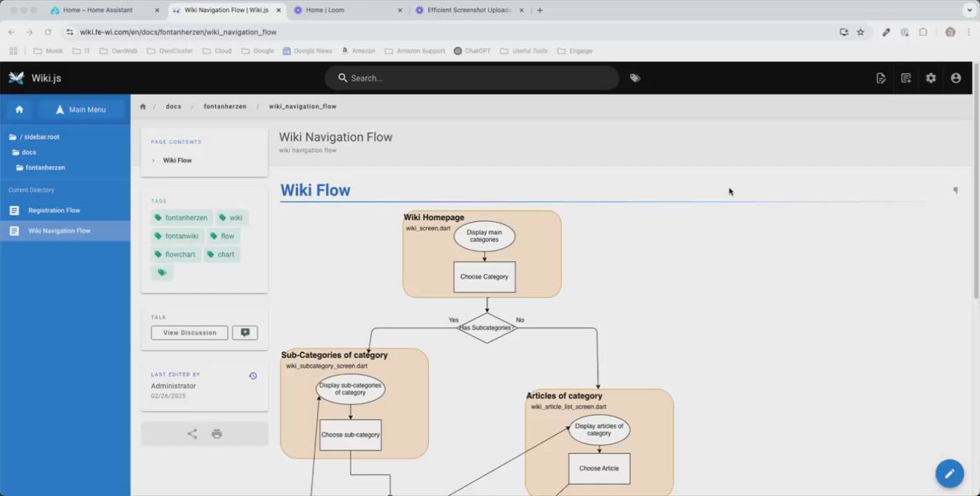The image size is (980, 496).
Task: Open the Google News bookmark
Action: 307,51
